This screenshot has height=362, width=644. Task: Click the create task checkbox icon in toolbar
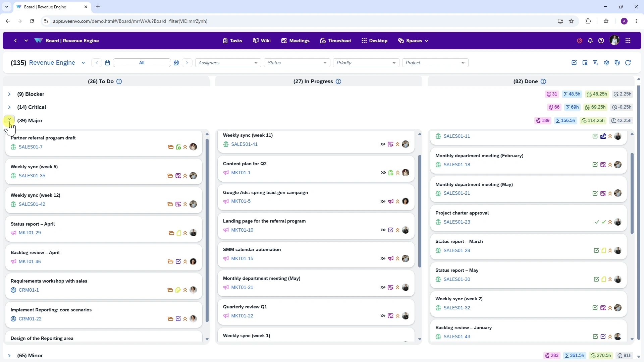pos(574,63)
